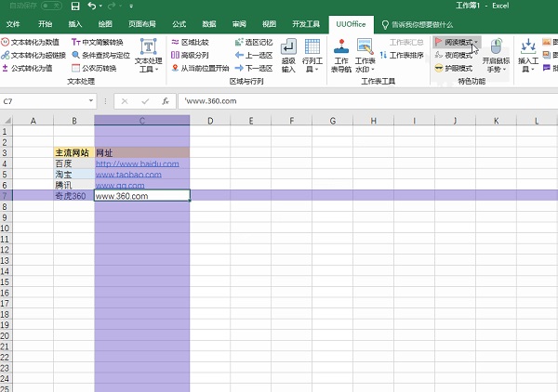Expand the 阅读模式 reading mode dropdown
The image size is (558, 392).
tap(476, 42)
